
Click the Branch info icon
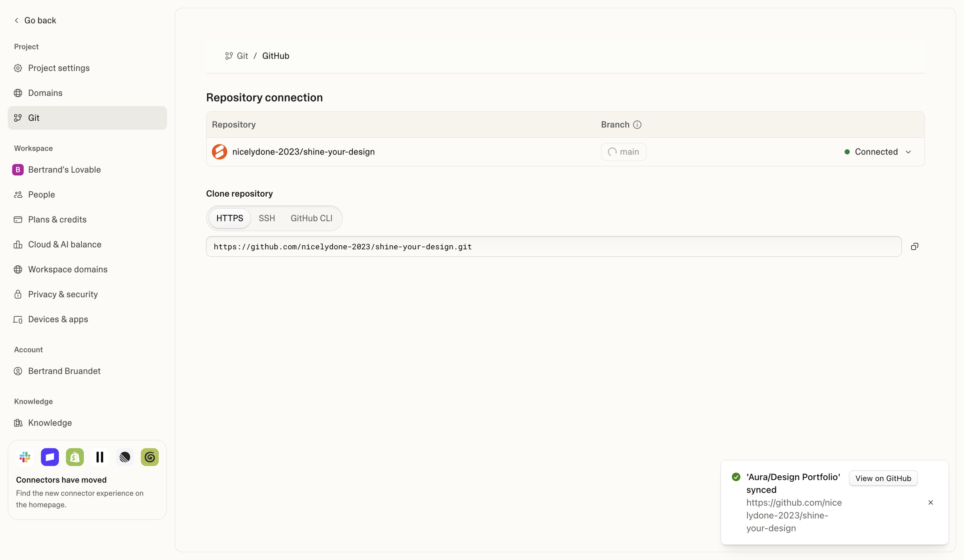tap(637, 125)
